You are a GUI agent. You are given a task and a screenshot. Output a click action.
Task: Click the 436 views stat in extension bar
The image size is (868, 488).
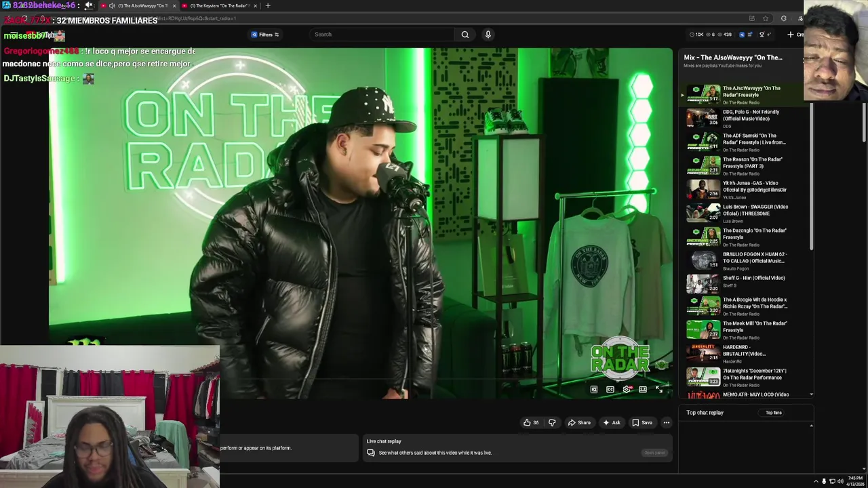724,35
